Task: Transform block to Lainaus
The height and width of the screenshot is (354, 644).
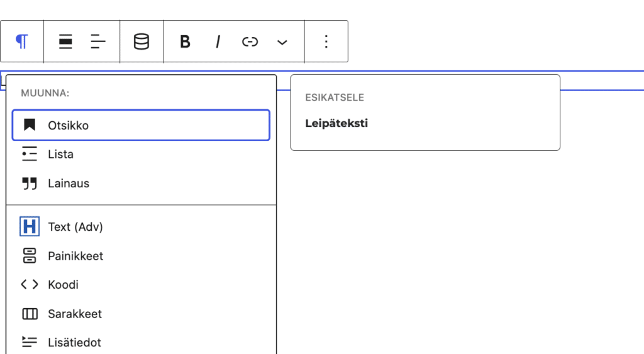Action: pyautogui.click(x=141, y=183)
